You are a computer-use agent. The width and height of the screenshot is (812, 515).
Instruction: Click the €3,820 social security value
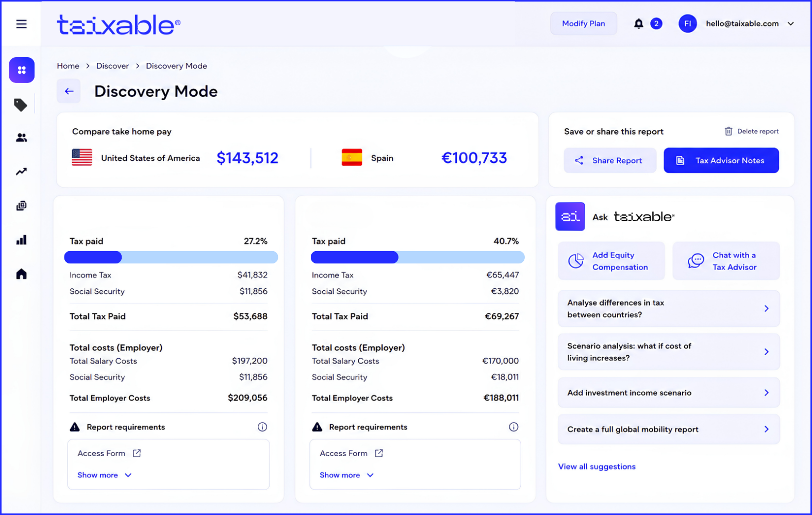pos(505,291)
